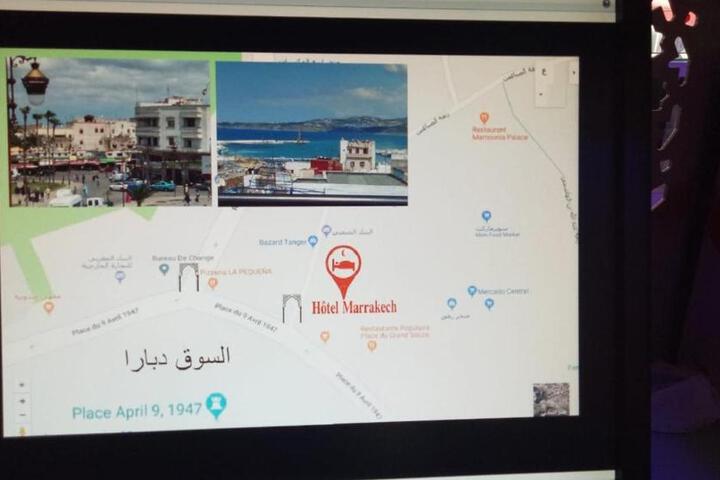Select orange pin below Hôtel Marrakech label
720x480 pixels.
(325, 337)
